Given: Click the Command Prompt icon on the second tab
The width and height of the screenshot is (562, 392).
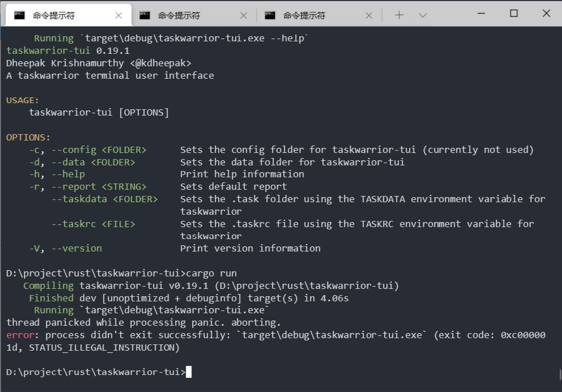Looking at the screenshot, I should click(144, 15).
